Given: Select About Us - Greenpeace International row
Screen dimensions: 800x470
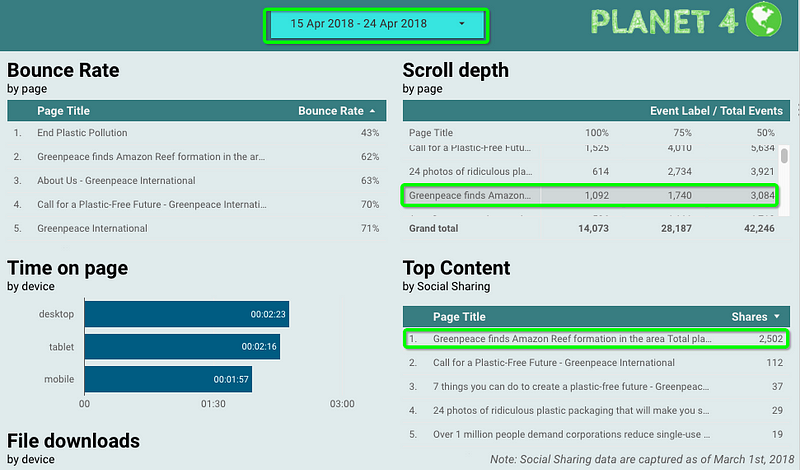Looking at the screenshot, I should (196, 181).
